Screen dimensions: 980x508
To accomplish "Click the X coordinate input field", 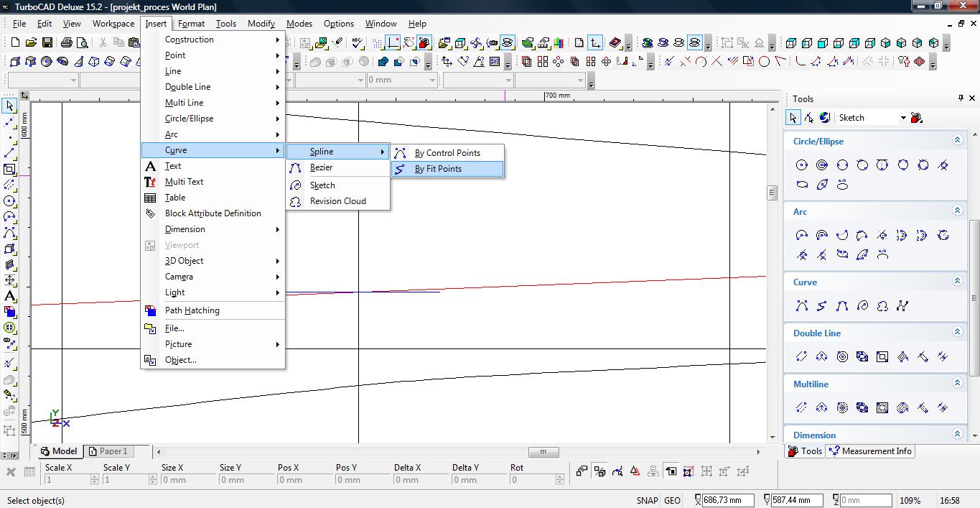I will (x=727, y=501).
